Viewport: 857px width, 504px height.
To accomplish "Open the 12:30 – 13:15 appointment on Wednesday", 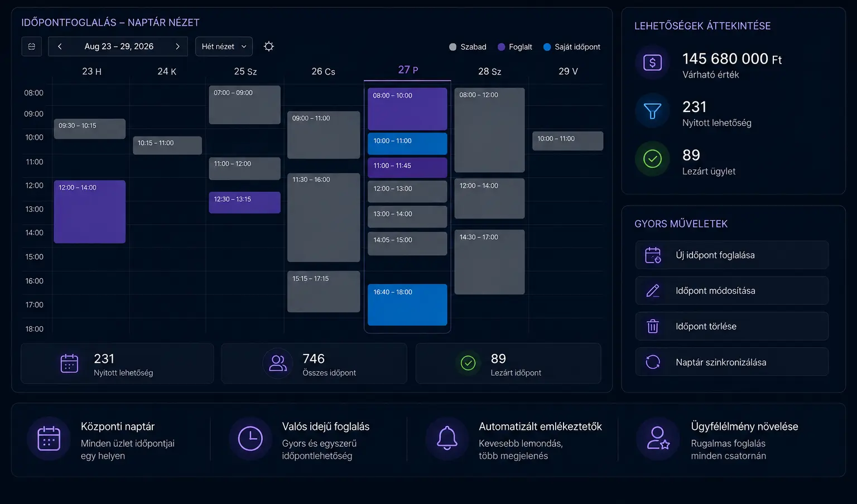I will point(244,202).
